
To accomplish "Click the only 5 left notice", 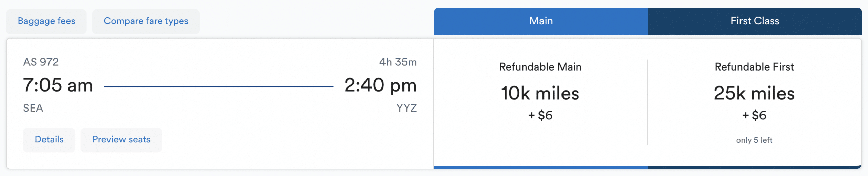I will coord(754,140).
